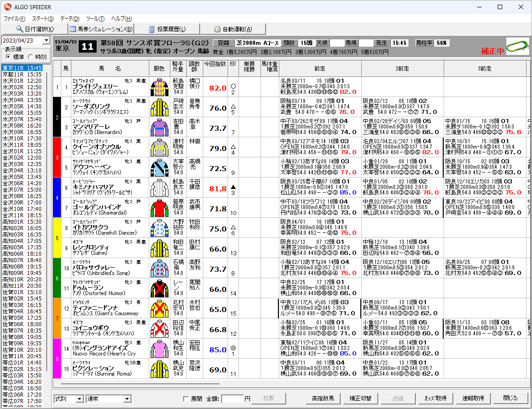
Task: Select 標準 display order radio button
Action: [8, 57]
